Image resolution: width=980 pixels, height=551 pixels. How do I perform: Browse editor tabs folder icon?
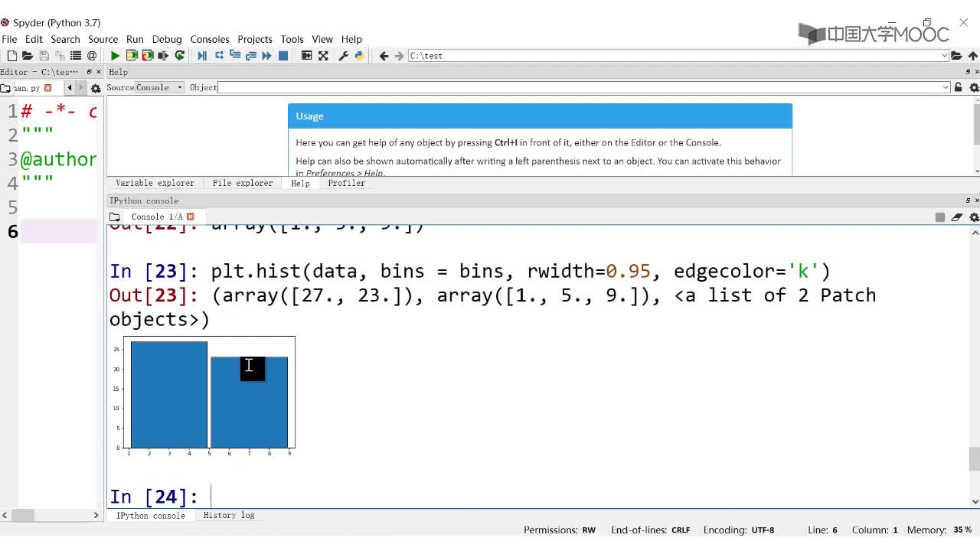click(x=5, y=89)
